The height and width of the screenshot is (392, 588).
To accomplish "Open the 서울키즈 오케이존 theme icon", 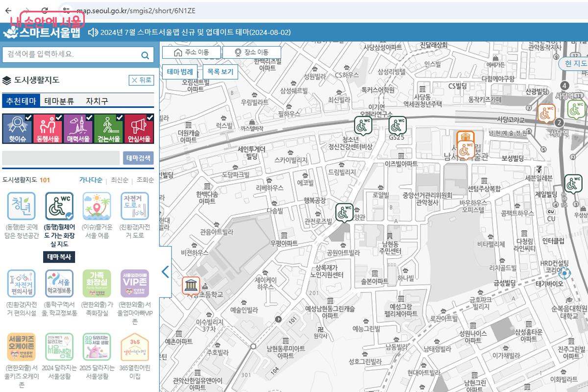I will pos(21,347).
